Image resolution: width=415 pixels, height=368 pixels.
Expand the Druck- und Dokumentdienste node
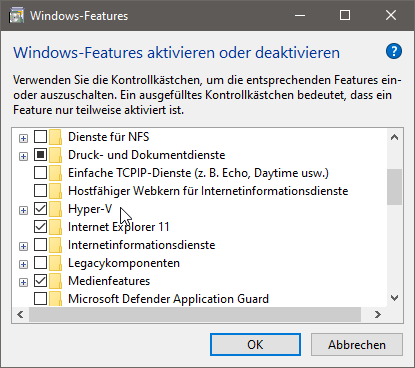(23, 156)
